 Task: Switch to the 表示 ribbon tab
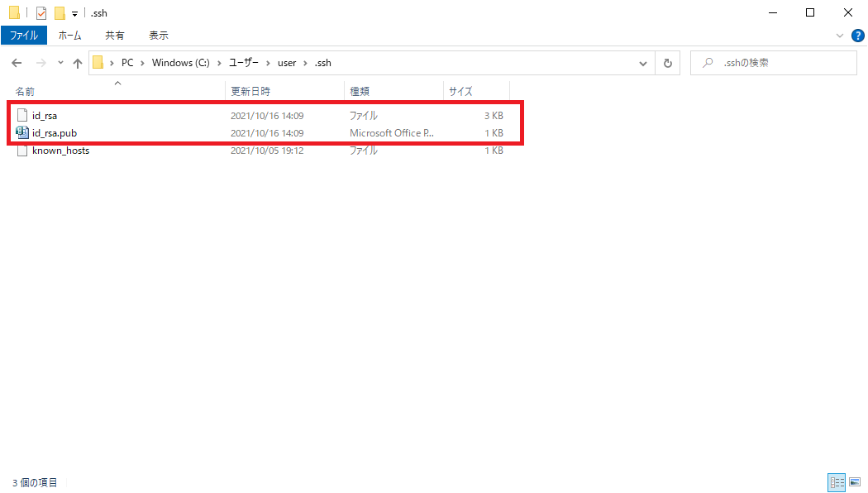[x=158, y=36]
